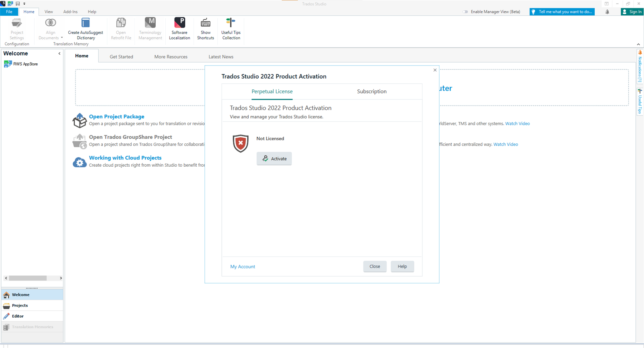Open Project Settings in the ribbon

pos(17,29)
